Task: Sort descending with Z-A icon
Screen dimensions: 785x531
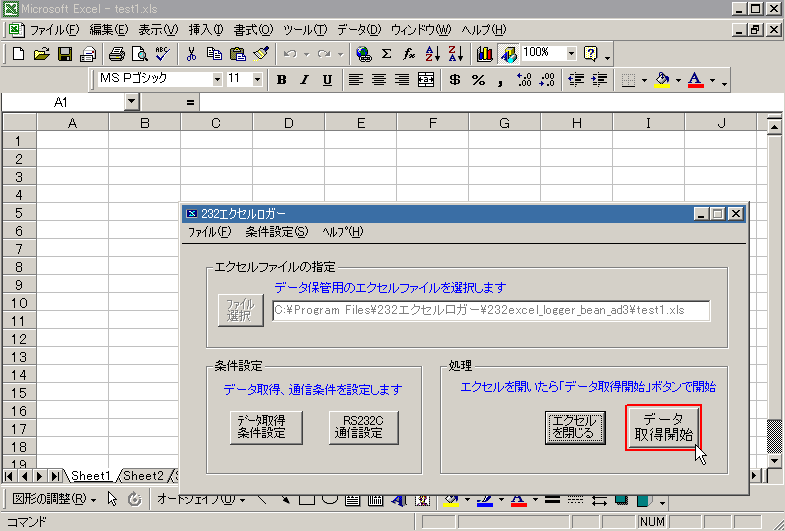Action: (x=456, y=54)
